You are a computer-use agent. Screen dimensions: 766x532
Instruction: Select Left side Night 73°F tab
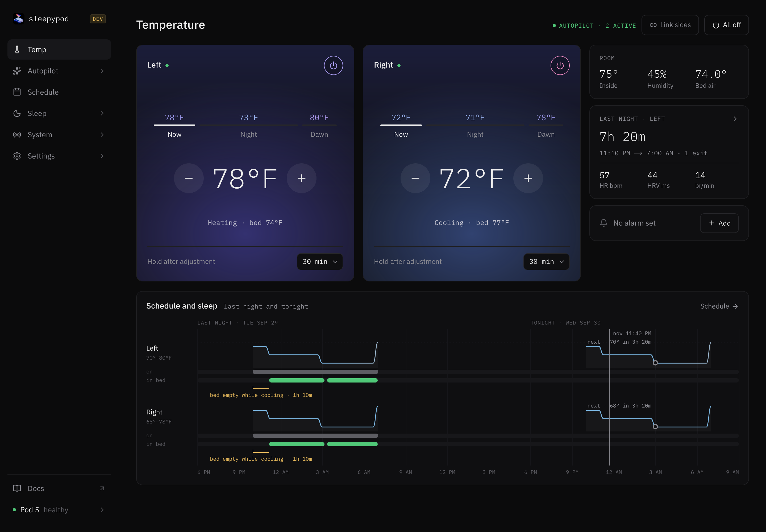pyautogui.click(x=249, y=126)
